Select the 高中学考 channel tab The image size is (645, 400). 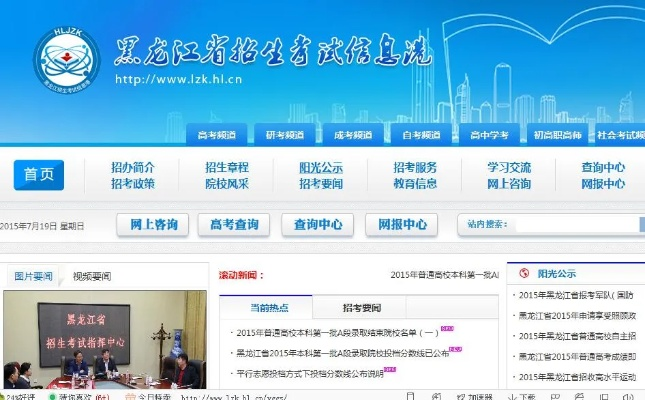click(489, 134)
